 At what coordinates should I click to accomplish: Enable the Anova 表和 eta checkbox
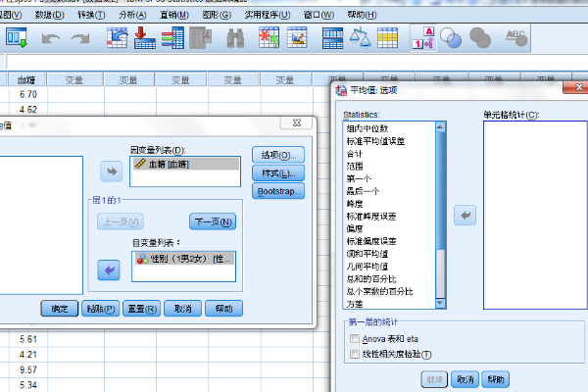click(354, 339)
